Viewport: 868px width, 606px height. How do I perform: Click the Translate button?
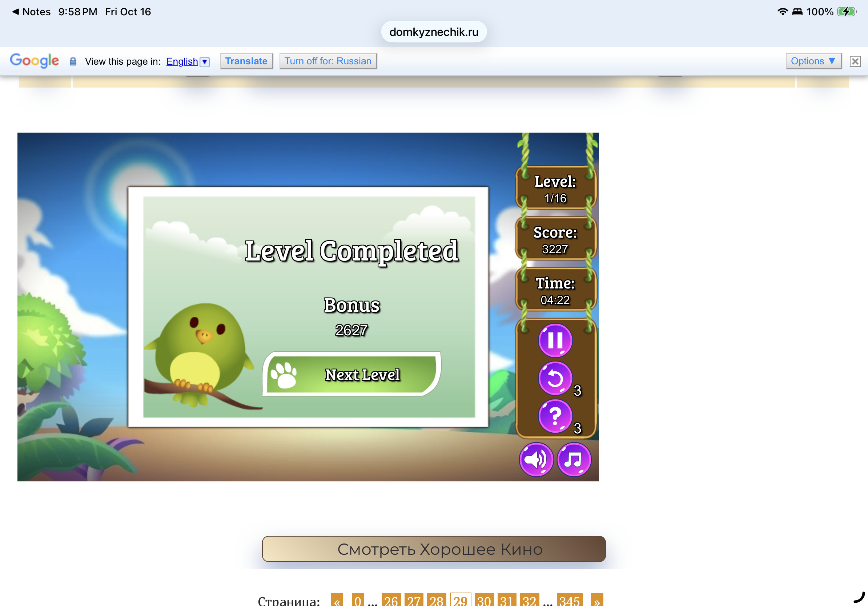[246, 61]
